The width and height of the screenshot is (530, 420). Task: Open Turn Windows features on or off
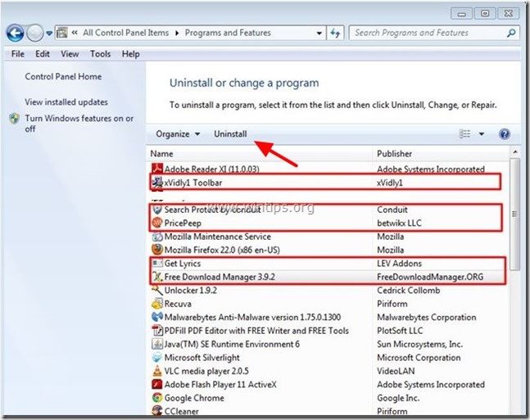pyautogui.click(x=79, y=124)
